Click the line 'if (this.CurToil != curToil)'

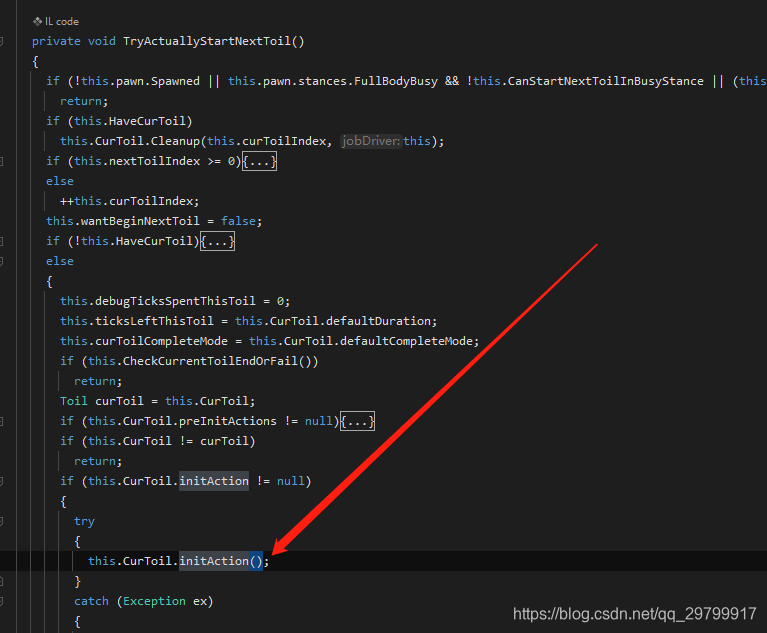158,441
